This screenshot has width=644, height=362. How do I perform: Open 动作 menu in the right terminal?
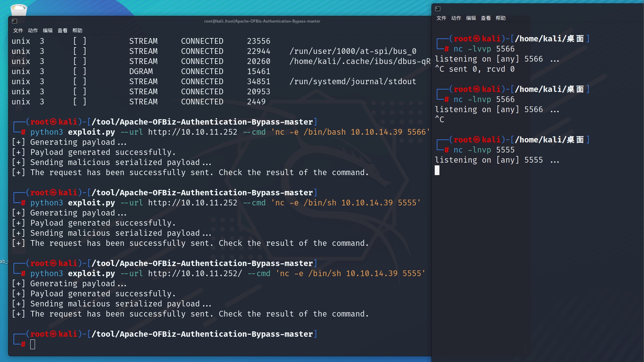456,18
